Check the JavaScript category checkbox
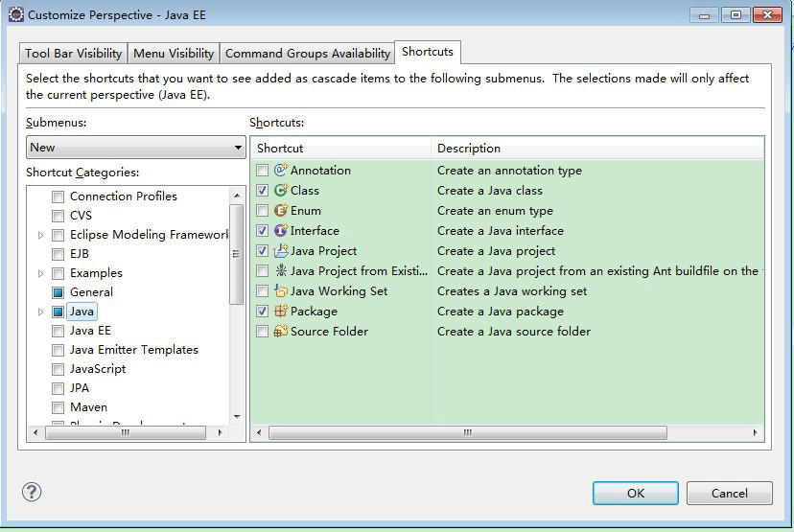 coord(58,369)
